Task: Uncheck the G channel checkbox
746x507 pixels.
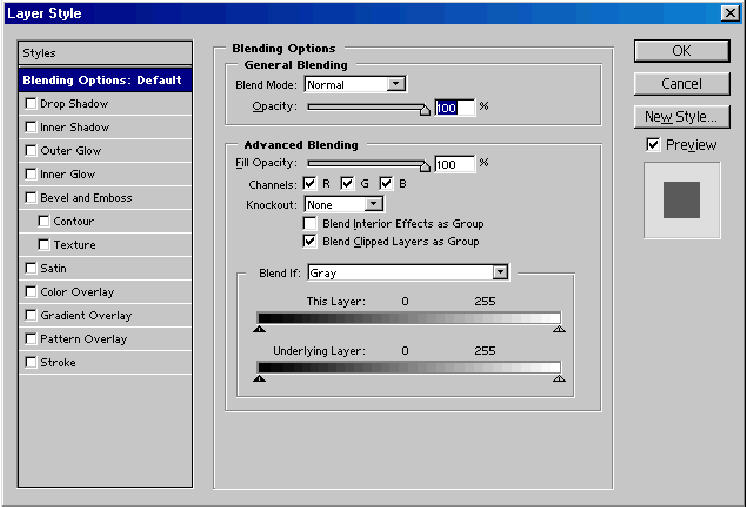Action: (x=347, y=184)
